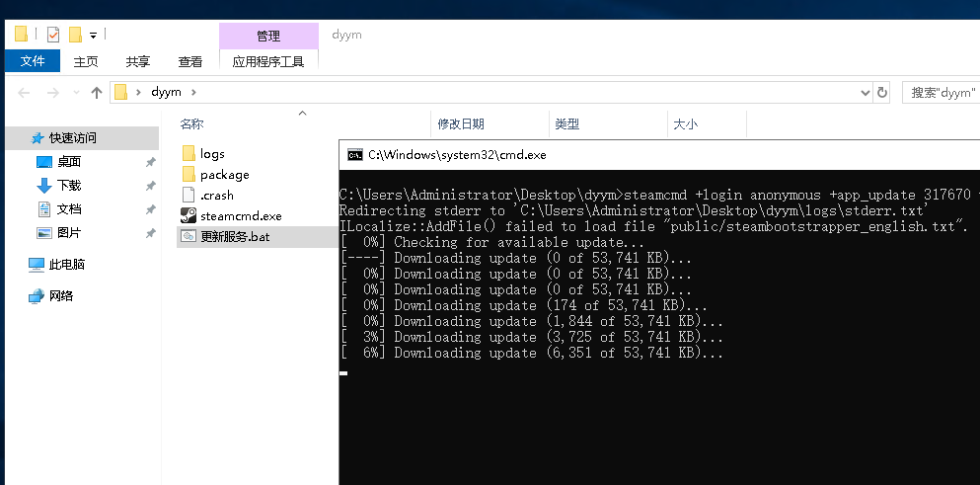Viewport: 980px width, 485px height.
Task: Sort files by 修改日期 column header
Action: (461, 124)
